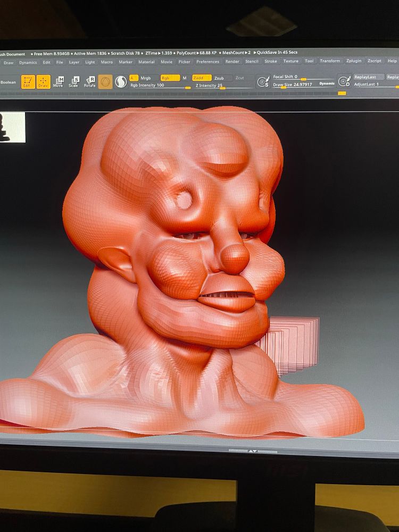399x532 pixels.
Task: Open the Edit menu
Action: click(47, 62)
